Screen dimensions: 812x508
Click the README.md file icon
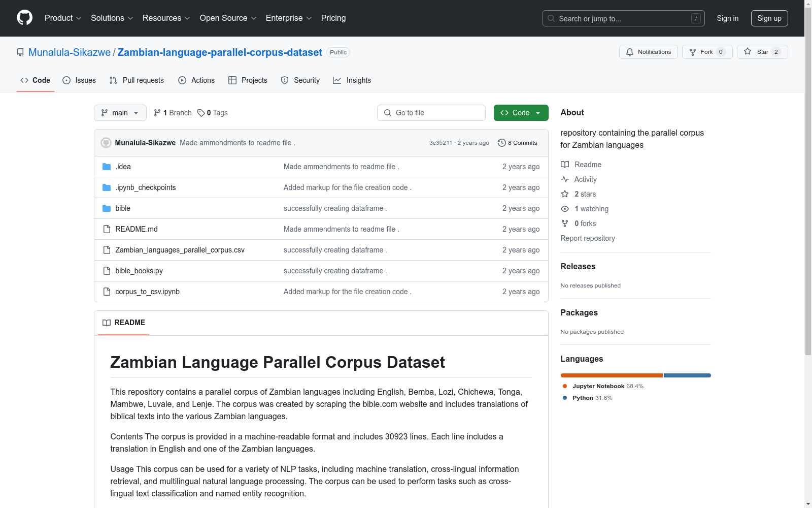pos(107,229)
